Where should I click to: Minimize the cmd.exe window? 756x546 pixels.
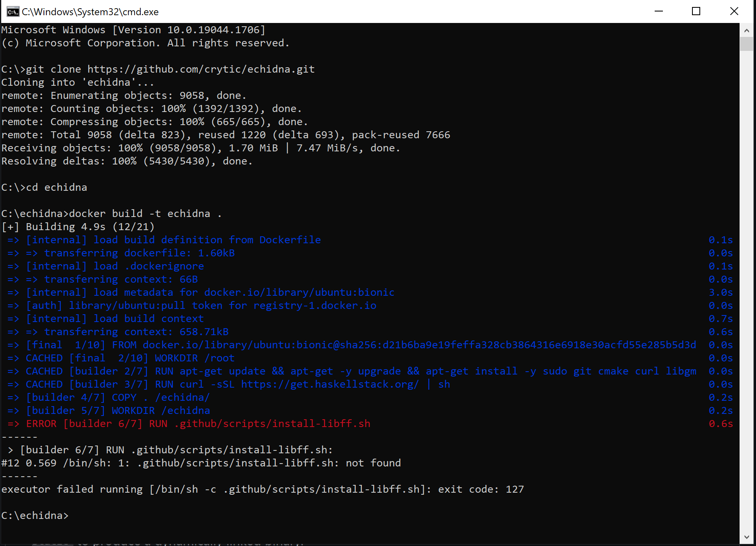(659, 11)
